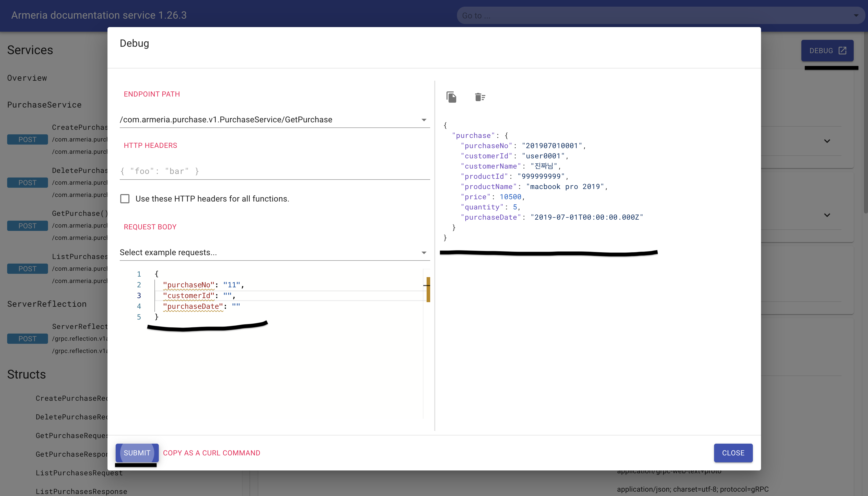The image size is (868, 496).
Task: Open Select example requests dropdown
Action: (x=424, y=253)
